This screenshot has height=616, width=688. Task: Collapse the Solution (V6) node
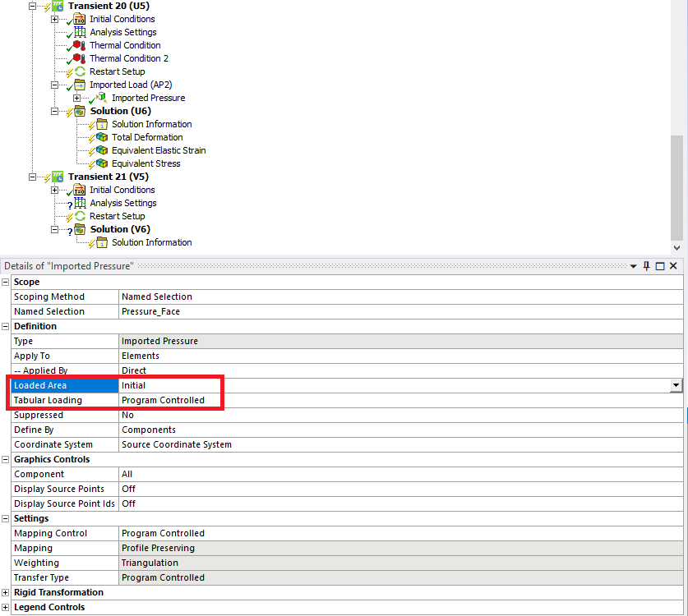[54, 230]
